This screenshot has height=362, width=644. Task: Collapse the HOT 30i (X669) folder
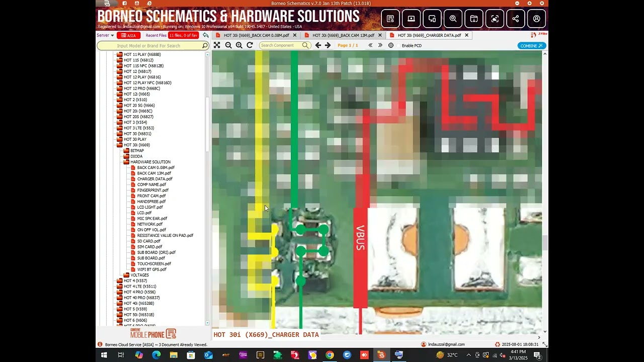coord(120,145)
